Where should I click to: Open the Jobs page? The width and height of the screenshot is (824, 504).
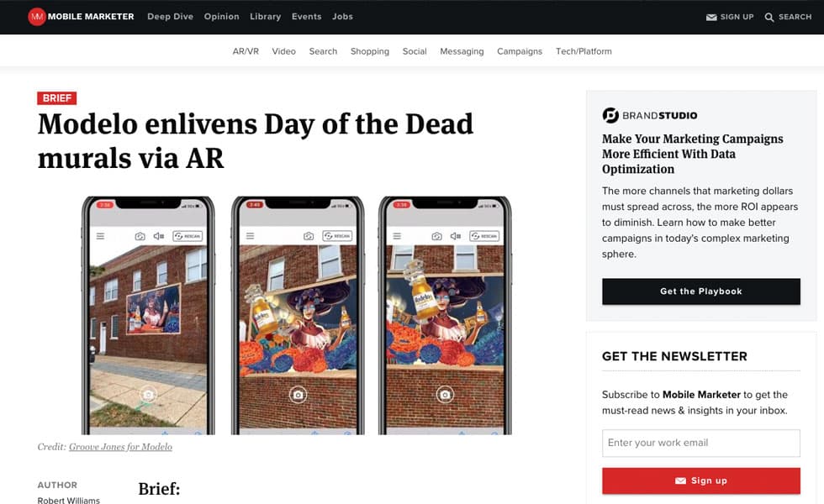point(342,17)
